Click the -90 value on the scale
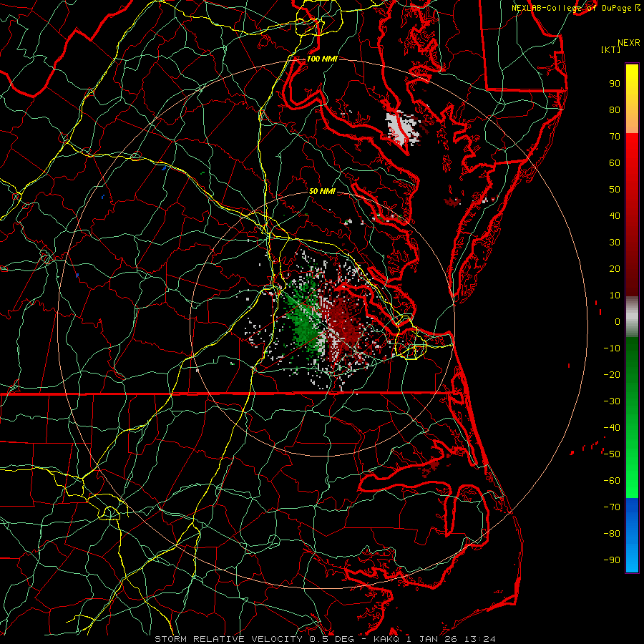The width and height of the screenshot is (644, 644). (x=612, y=560)
